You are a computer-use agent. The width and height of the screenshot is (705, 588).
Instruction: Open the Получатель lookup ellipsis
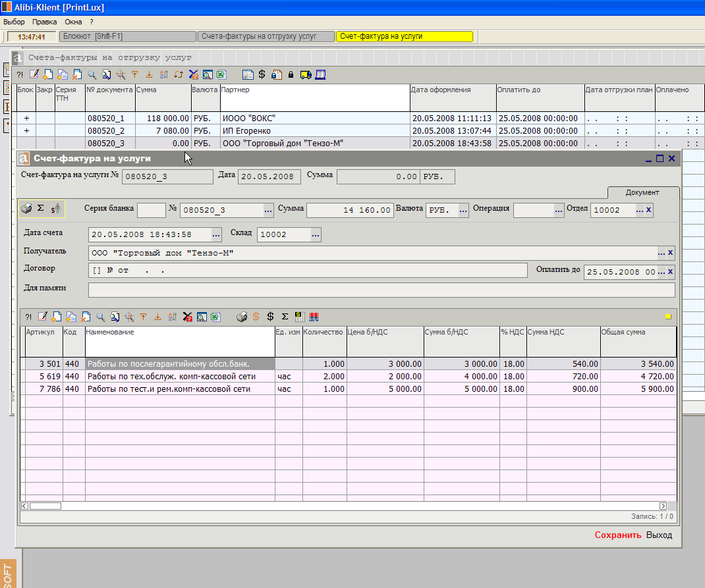pyautogui.click(x=661, y=253)
